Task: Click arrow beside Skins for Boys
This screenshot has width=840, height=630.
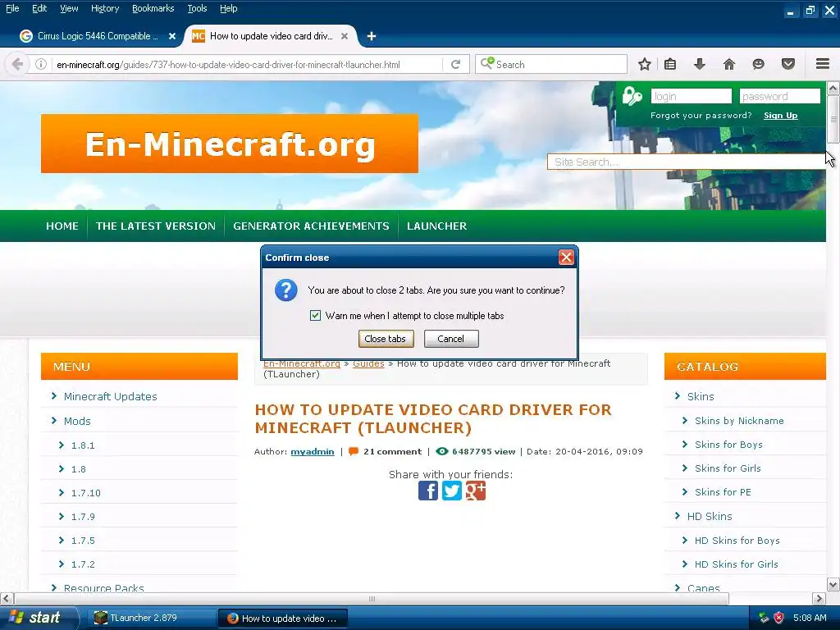Action: (x=685, y=444)
